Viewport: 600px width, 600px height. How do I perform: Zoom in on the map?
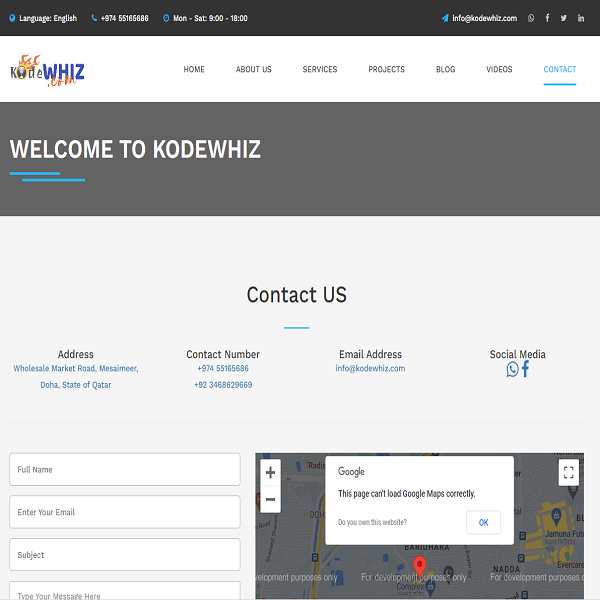click(270, 473)
